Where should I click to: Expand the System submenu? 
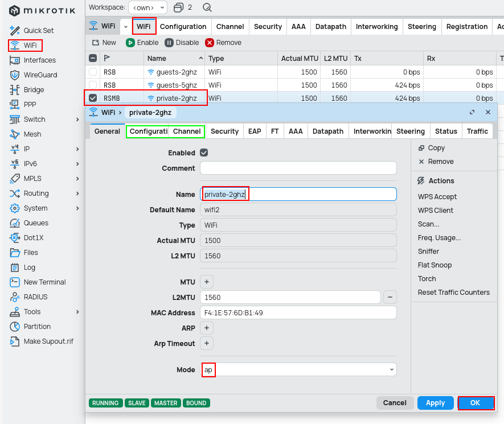77,208
